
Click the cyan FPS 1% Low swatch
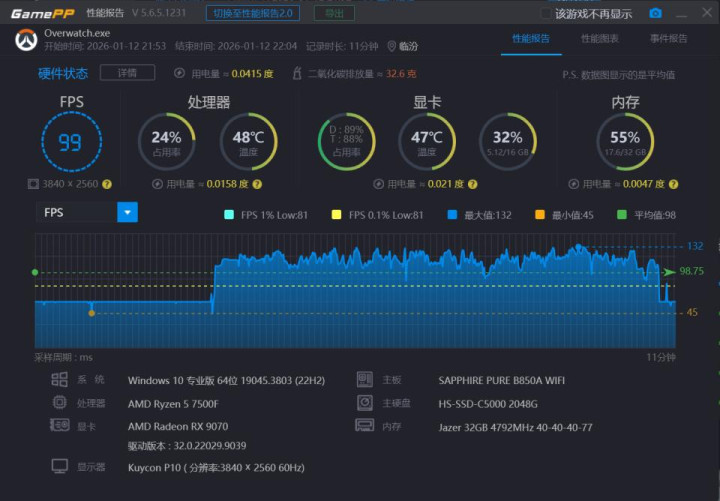[x=229, y=215]
